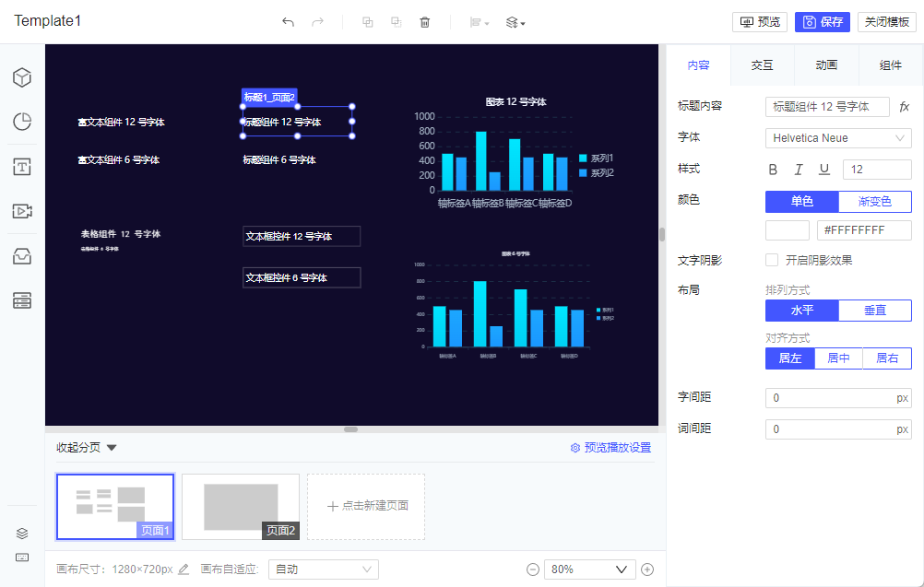Toggle underline text style

click(824, 170)
